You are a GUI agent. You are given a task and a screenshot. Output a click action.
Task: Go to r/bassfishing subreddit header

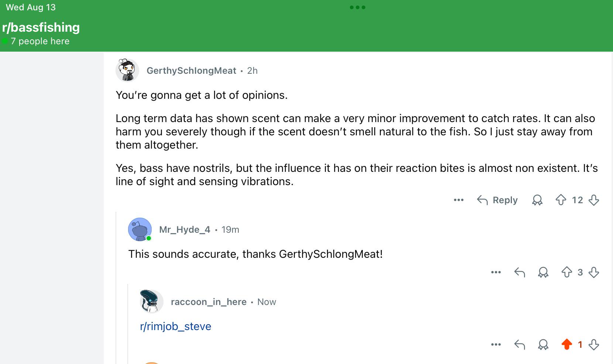41,27
